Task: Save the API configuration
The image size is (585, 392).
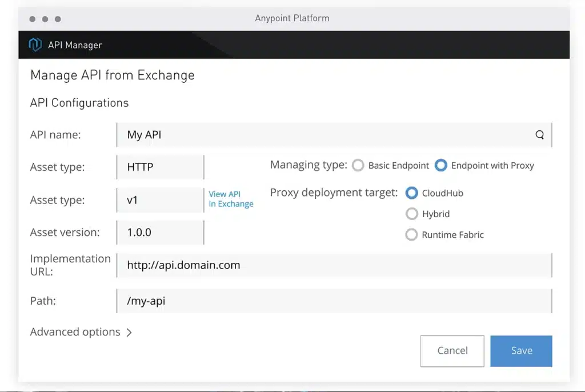Action: click(x=520, y=350)
